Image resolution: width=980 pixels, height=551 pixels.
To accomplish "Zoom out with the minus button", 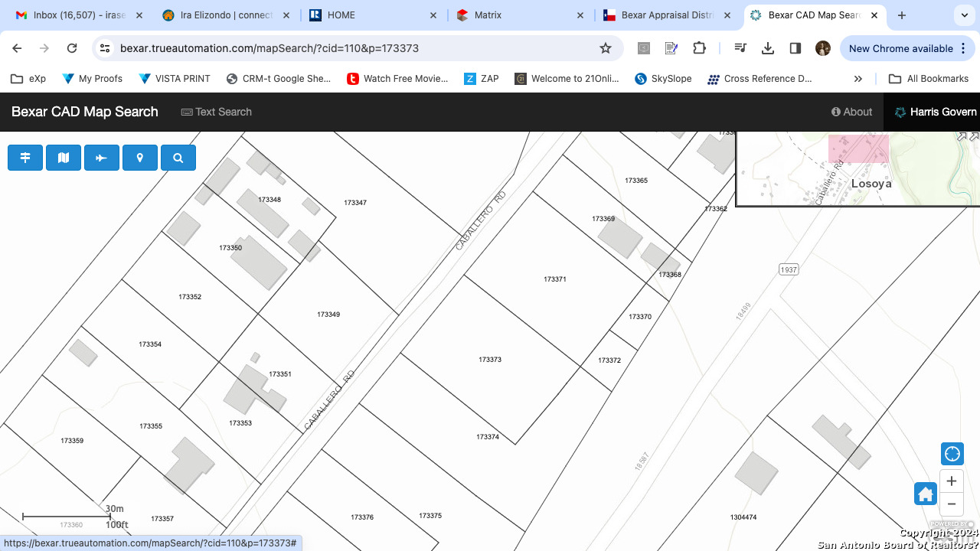I will click(952, 504).
